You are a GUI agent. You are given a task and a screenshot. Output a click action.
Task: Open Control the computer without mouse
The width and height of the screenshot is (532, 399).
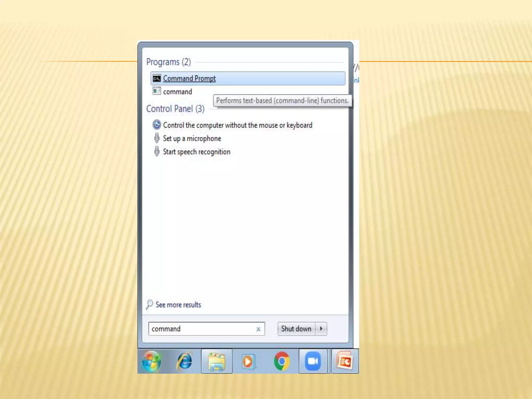(237, 125)
